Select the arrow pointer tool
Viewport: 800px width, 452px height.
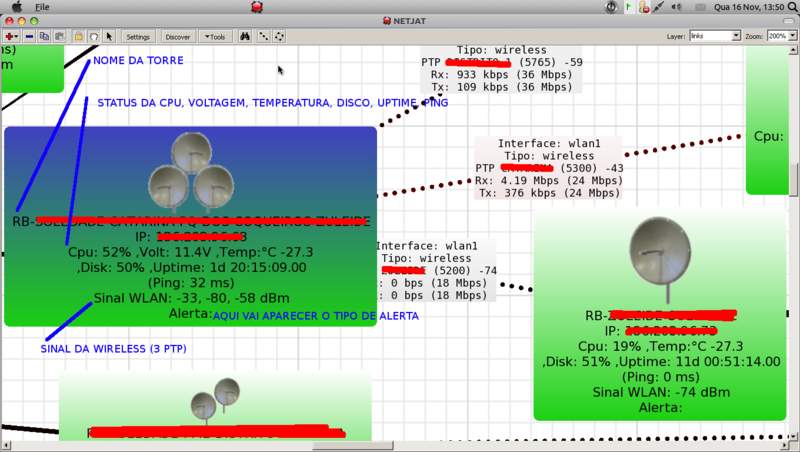coord(109,37)
